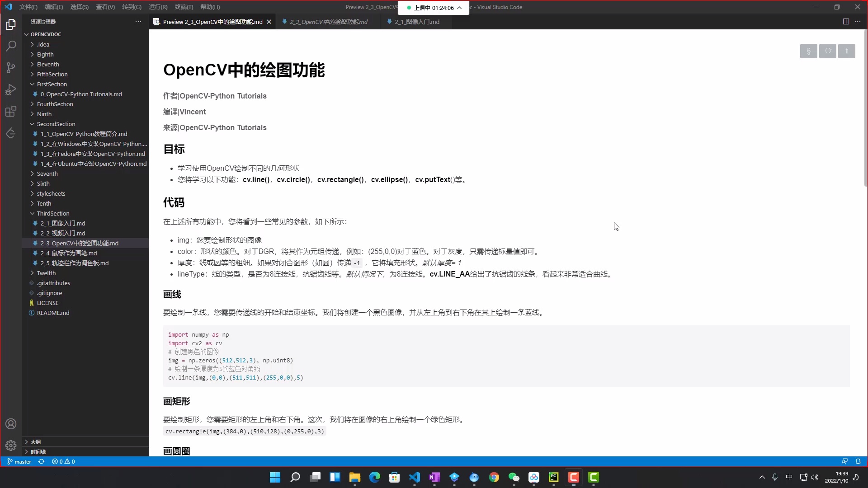Open the 运行(R) menu
868x488 pixels.
point(157,7)
